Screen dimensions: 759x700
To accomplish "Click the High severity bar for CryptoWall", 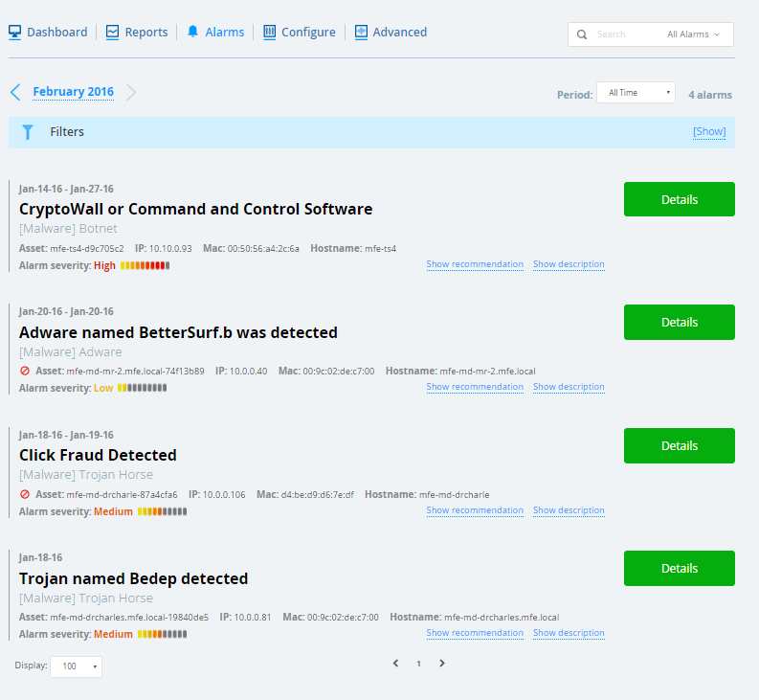I will pyautogui.click(x=145, y=265).
